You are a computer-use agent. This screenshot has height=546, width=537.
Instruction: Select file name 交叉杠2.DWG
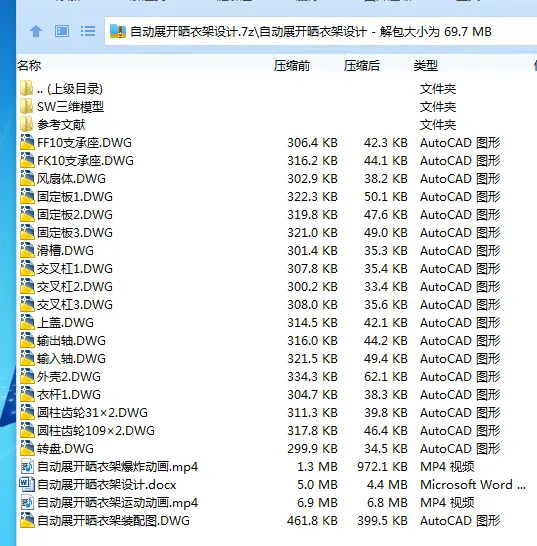(x=75, y=287)
